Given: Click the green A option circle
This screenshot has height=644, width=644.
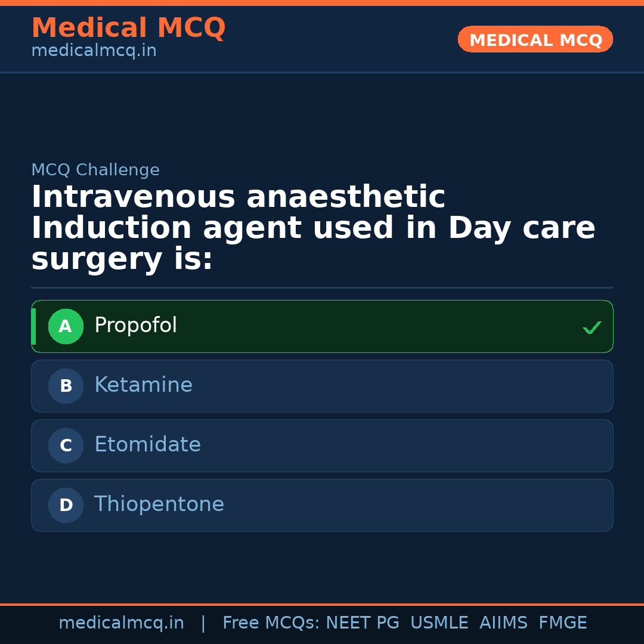Looking at the screenshot, I should 66,326.
